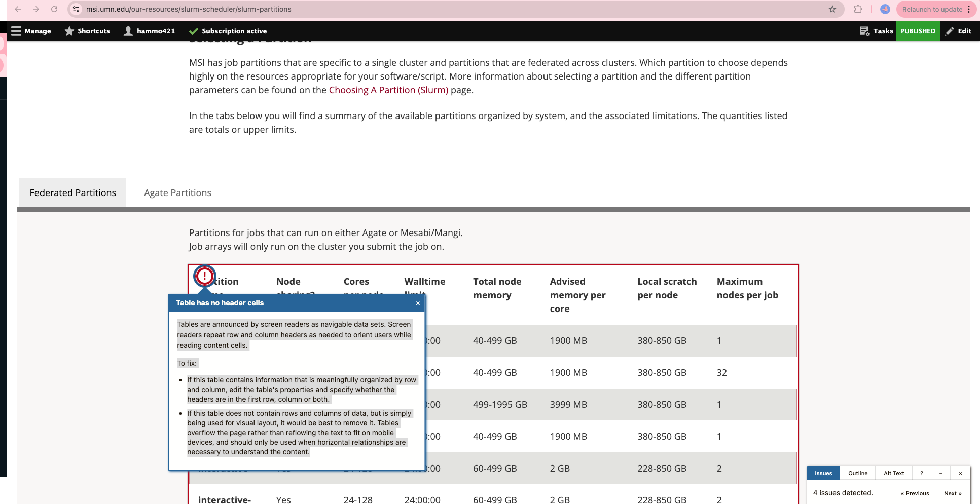Click the table error exclamation icon
Image resolution: width=980 pixels, height=504 pixels.
(205, 276)
